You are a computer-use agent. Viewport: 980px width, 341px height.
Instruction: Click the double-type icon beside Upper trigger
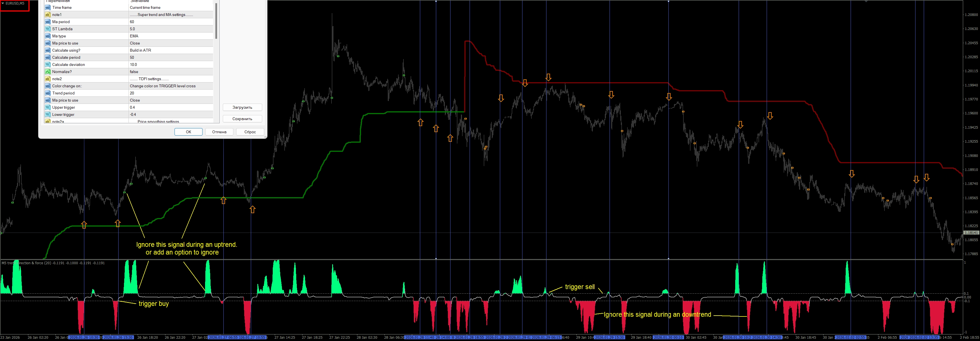(x=47, y=108)
